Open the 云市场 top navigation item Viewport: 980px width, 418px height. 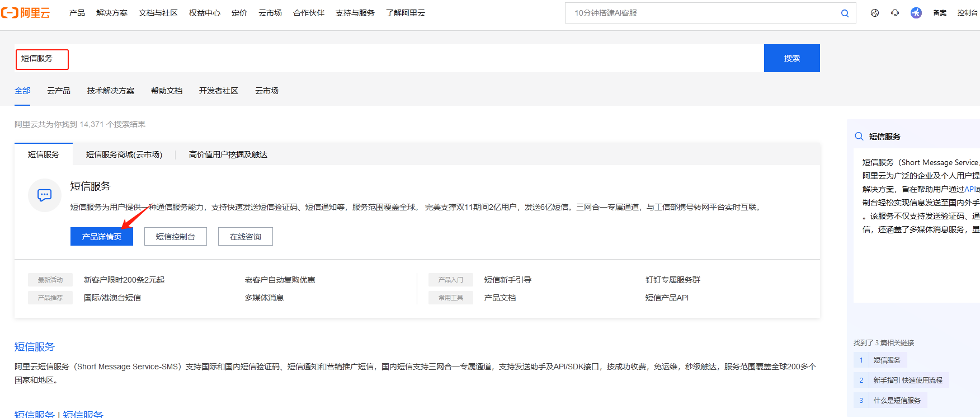coord(270,13)
